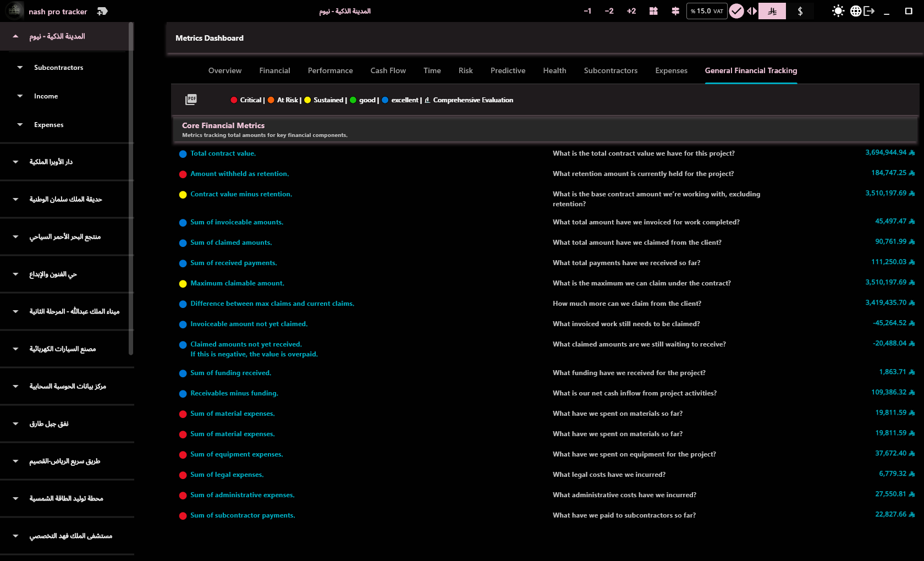This screenshot has height=561, width=924.
Task: Click red dot for Sum of equipment expenses
Action: point(183,455)
